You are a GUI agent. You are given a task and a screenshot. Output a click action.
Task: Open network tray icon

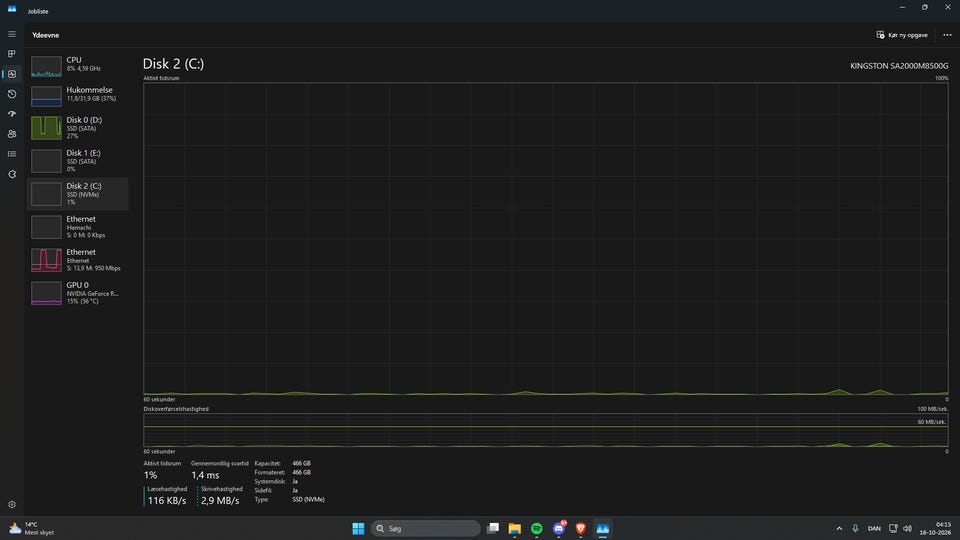[x=893, y=528]
